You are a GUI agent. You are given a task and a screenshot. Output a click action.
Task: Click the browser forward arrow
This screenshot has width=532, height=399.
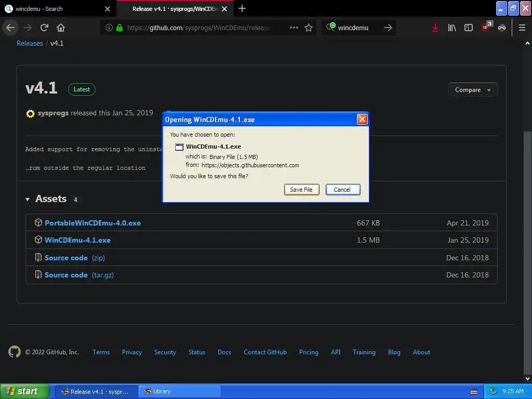click(28, 28)
